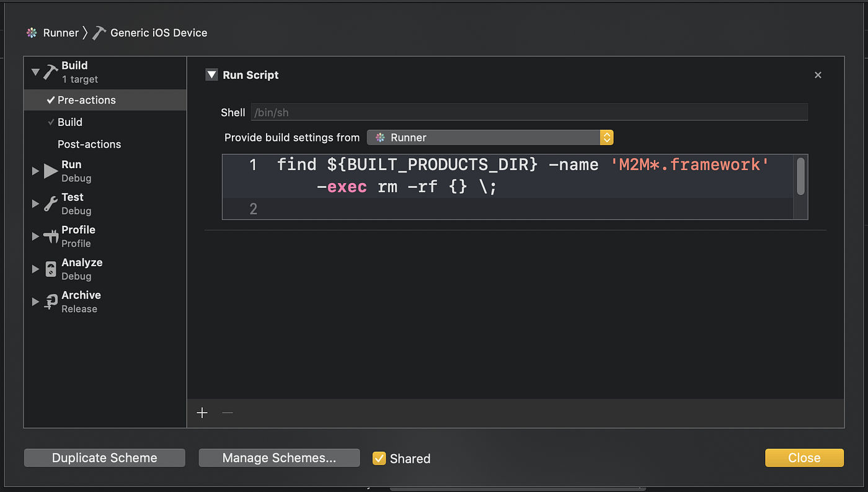The image size is (868, 492).
Task: Click the Runner icon inside build settings dropdown
Action: point(380,138)
